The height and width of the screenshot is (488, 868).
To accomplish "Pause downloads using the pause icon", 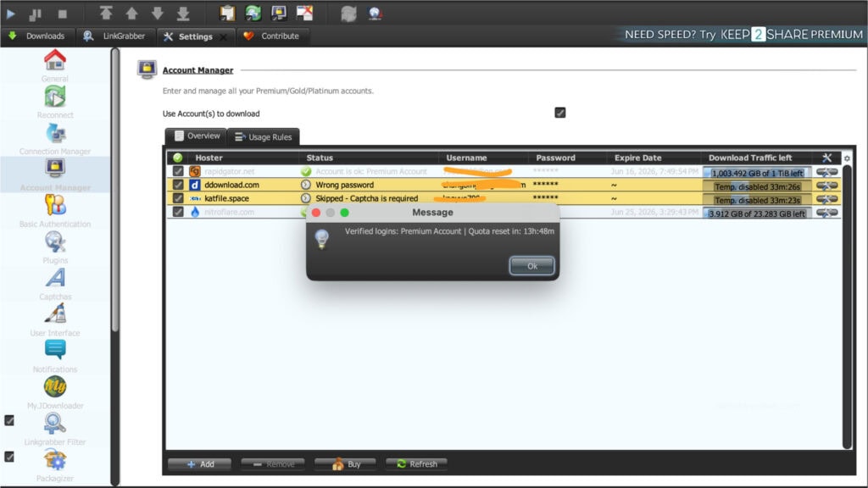I will [36, 14].
